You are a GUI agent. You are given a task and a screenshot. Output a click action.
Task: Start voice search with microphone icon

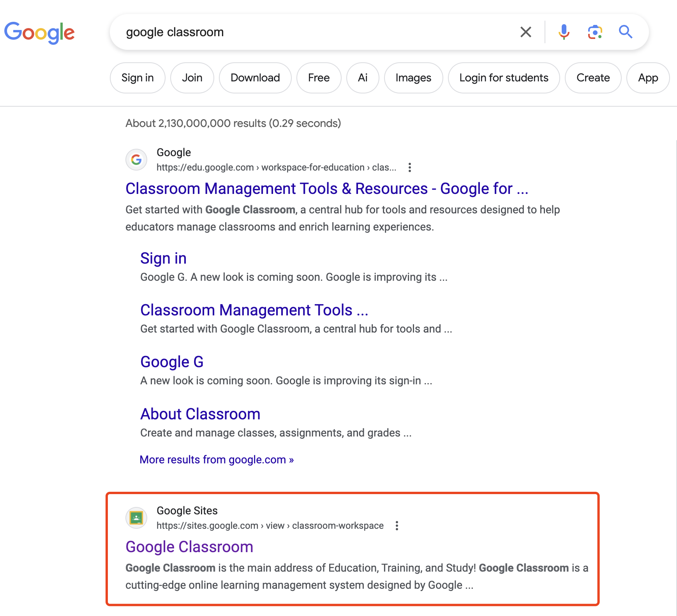[x=564, y=32]
